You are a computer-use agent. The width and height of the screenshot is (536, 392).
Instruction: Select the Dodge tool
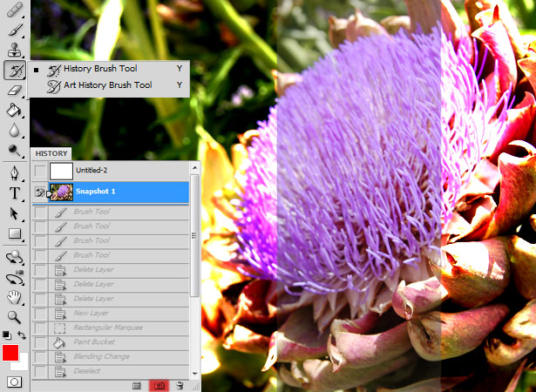(x=14, y=151)
